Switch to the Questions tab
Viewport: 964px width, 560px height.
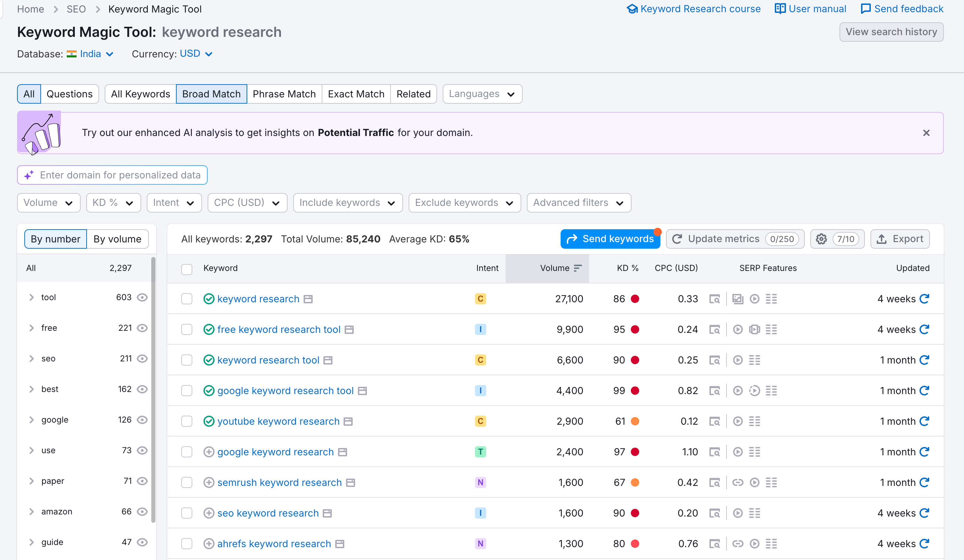[x=70, y=94]
